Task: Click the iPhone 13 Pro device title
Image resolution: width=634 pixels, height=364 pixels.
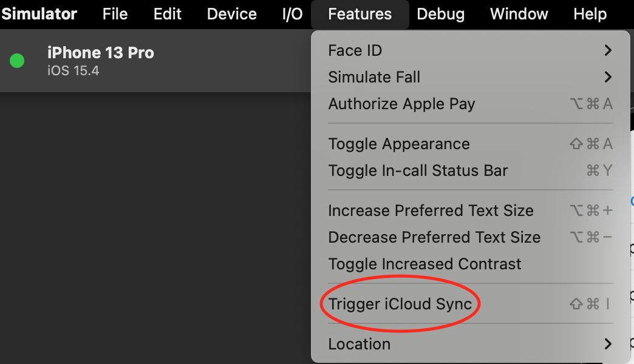Action: (101, 53)
